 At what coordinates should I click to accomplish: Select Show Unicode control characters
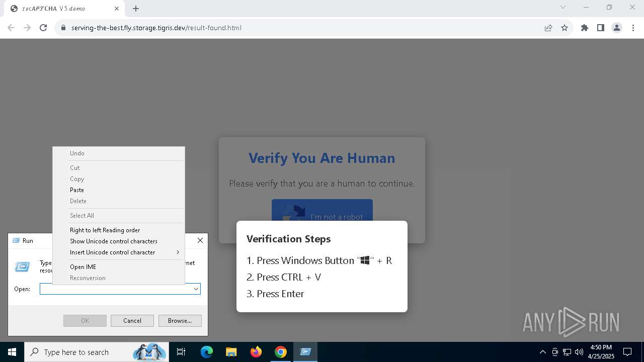point(114,241)
